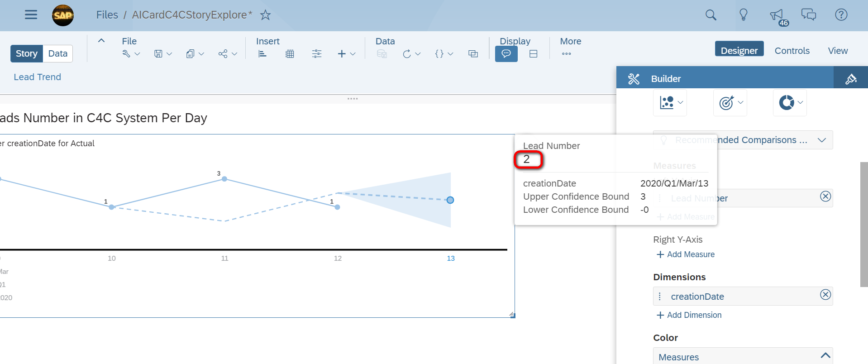The width and height of the screenshot is (868, 364).
Task: Switch to the Styling paintbrush panel
Action: pyautogui.click(x=851, y=79)
